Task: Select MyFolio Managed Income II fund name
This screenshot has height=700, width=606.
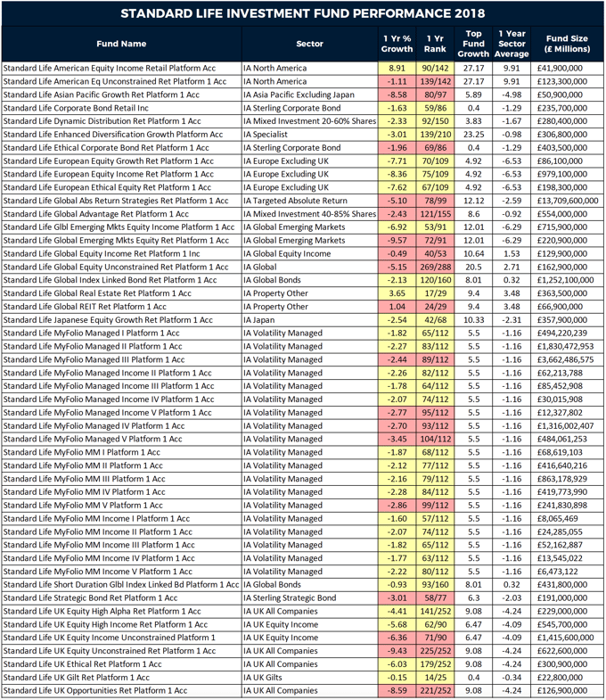Action: click(x=107, y=373)
